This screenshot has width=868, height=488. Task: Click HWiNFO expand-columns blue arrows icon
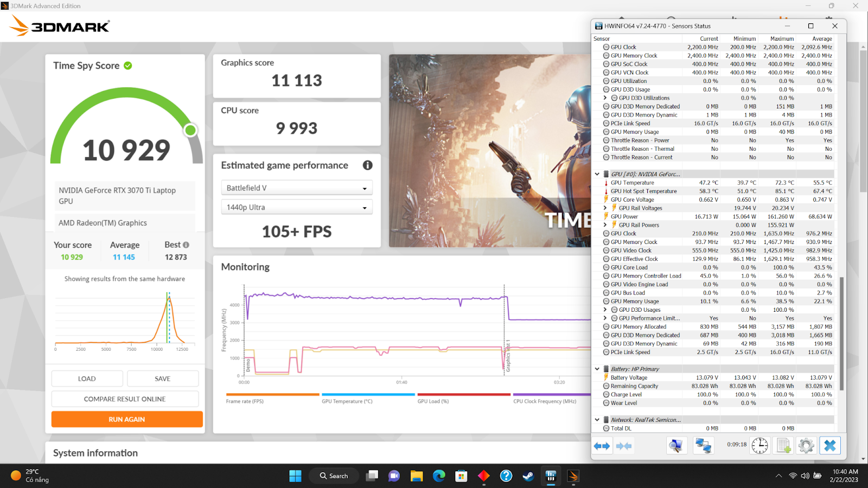[602, 446]
